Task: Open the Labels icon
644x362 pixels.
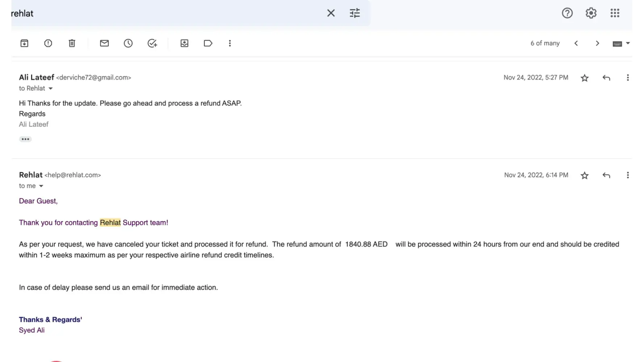Action: pyautogui.click(x=208, y=43)
